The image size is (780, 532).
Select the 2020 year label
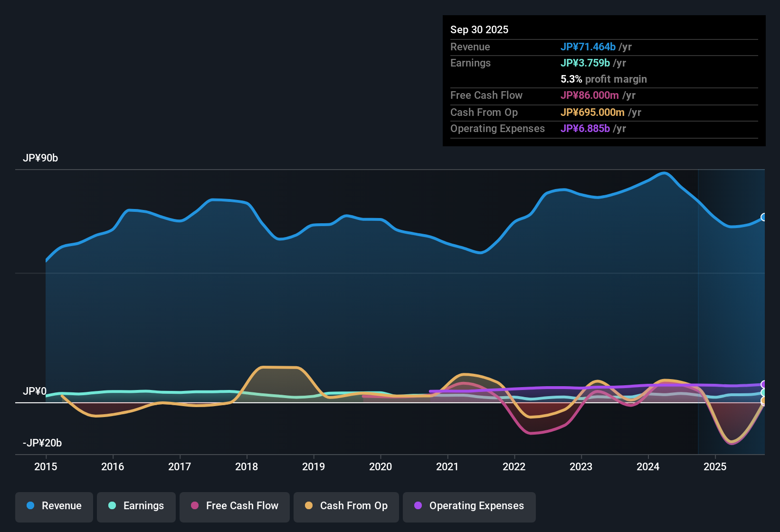point(380,467)
